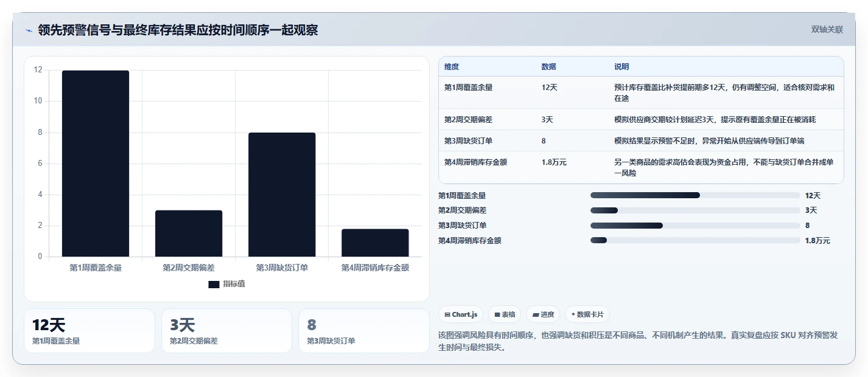Click the 第2周交期偏差 bar in chart
868x377 pixels.
tap(189, 233)
